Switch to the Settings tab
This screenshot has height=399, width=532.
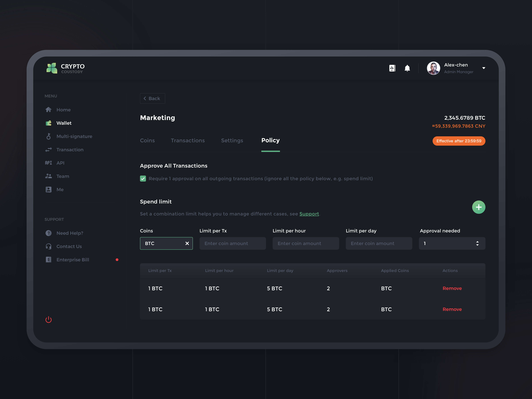[232, 140]
